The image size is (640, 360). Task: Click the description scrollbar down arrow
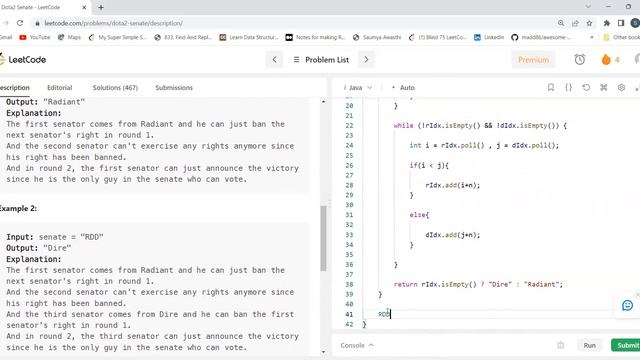324,352
